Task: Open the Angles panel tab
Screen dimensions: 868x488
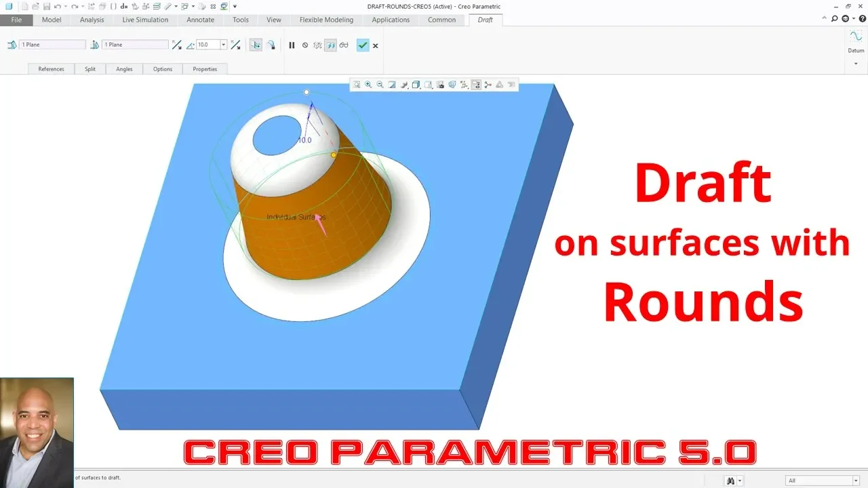Action: [124, 69]
